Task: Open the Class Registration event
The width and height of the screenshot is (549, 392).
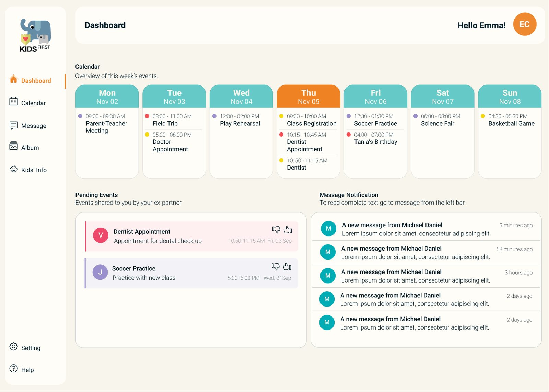Action: pyautogui.click(x=308, y=120)
